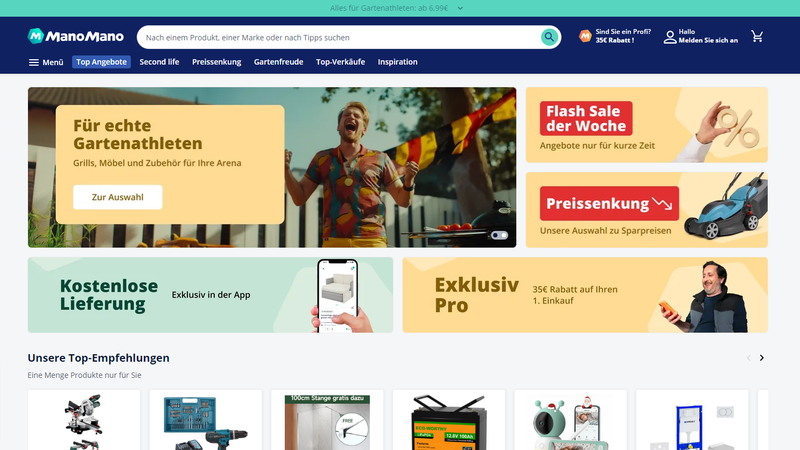Screen dimensions: 800x450
Task: Select Preissenkung in navigation bar
Action: (x=216, y=62)
